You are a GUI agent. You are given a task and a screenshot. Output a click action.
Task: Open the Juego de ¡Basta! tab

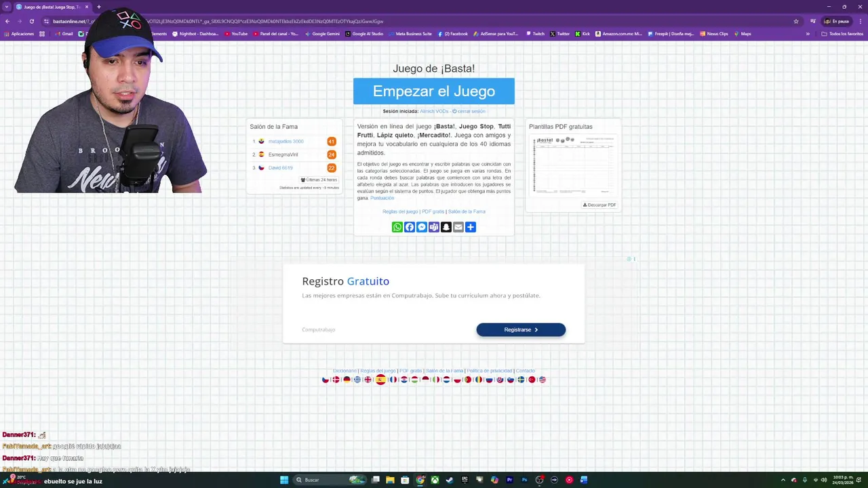click(x=53, y=7)
